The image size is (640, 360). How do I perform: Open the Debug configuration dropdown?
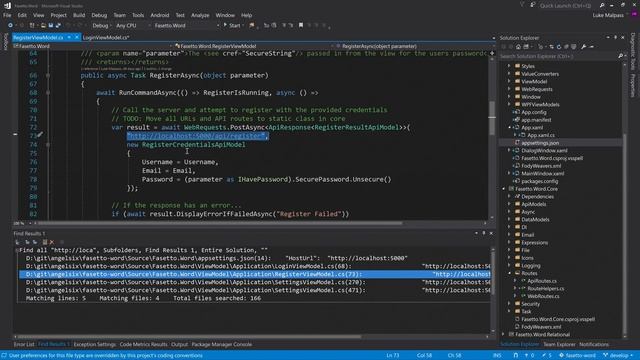(101, 25)
